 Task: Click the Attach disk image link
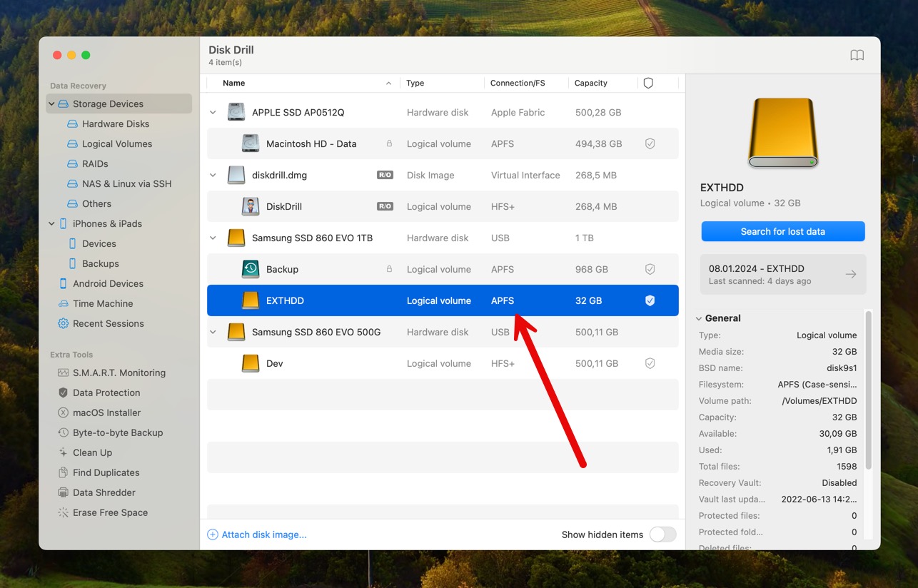264,535
